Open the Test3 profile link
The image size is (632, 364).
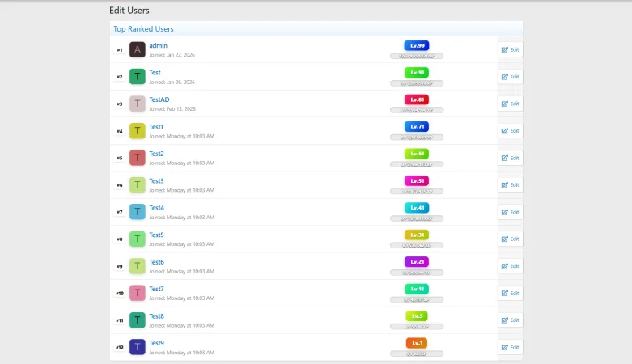[x=156, y=180]
